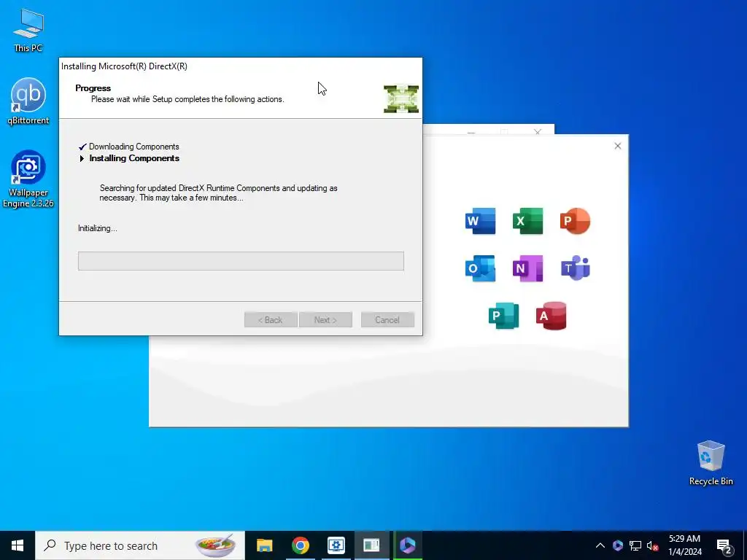Click the blue tray app icon
This screenshot has height=560, width=747.
[618, 545]
